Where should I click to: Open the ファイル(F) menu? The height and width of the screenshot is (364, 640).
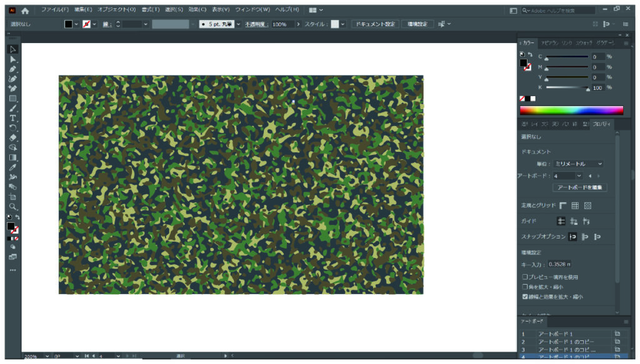point(55,10)
